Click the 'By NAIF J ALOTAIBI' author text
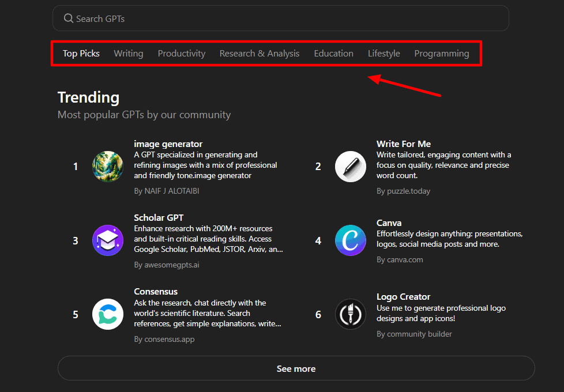This screenshot has height=392, width=564. (167, 191)
